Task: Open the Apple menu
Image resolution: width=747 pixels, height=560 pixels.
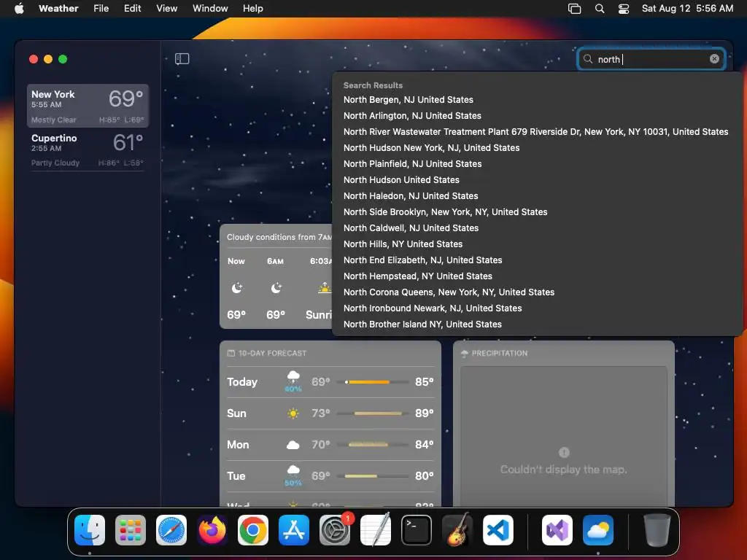Action: click(19, 8)
